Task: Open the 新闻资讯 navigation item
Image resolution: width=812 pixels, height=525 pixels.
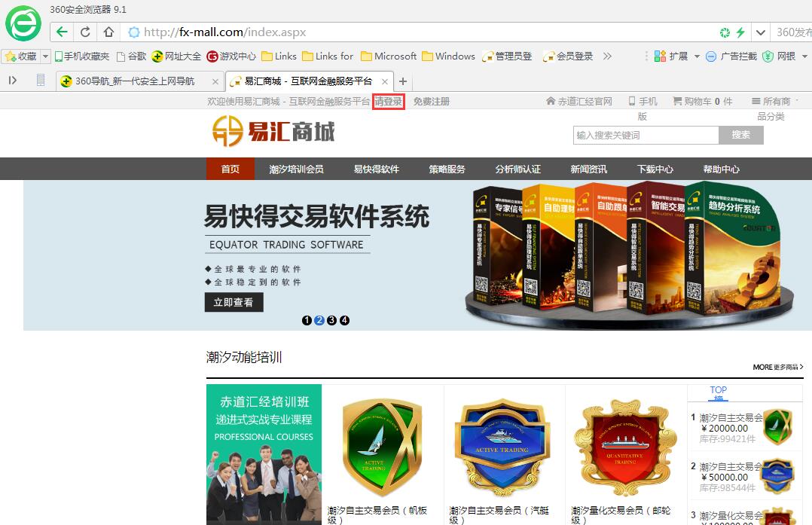Action: [x=589, y=169]
